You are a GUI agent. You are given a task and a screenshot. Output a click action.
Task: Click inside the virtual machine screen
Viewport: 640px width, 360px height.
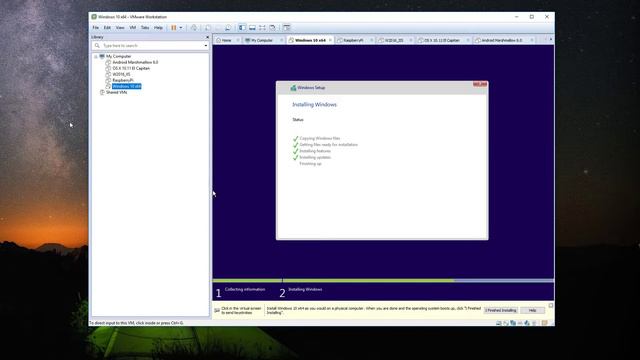pyautogui.click(x=383, y=173)
